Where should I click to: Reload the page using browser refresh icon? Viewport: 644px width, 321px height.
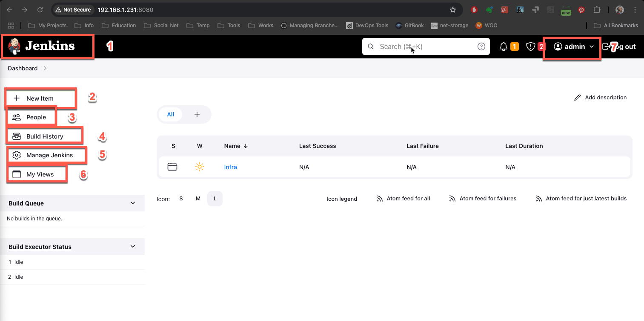(40, 9)
